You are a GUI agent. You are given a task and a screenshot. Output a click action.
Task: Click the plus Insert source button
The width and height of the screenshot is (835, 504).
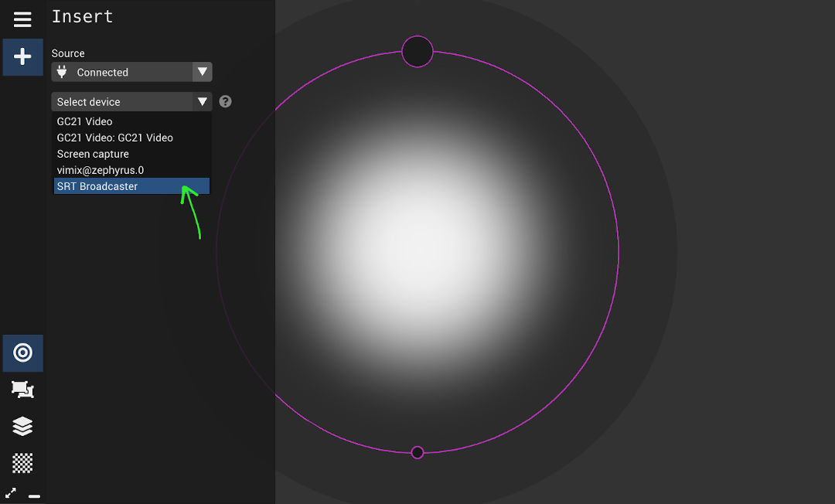(x=22, y=57)
